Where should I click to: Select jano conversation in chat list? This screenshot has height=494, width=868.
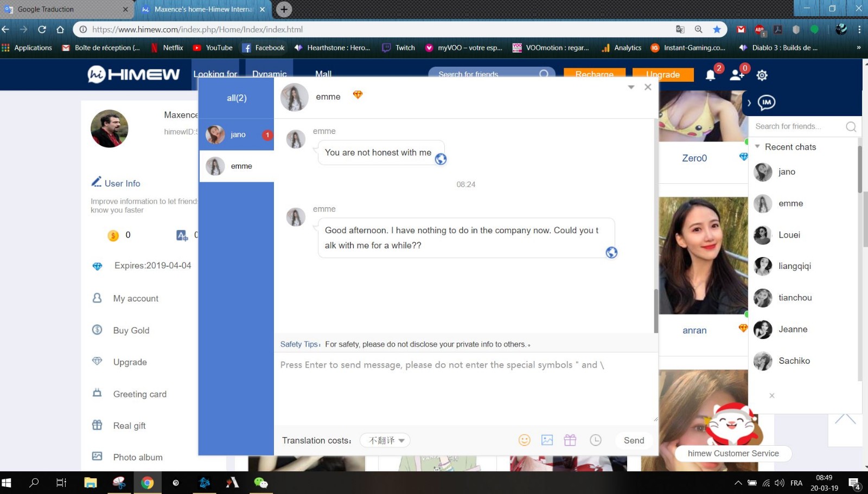tap(238, 134)
